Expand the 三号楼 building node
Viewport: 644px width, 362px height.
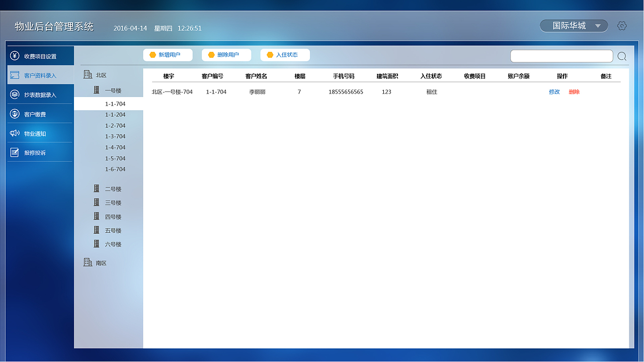(x=113, y=203)
